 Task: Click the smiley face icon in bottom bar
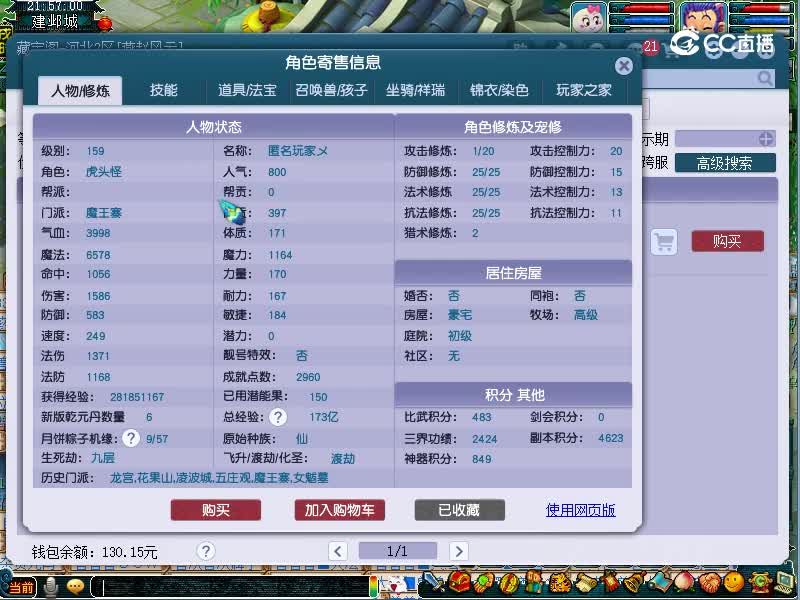734,583
